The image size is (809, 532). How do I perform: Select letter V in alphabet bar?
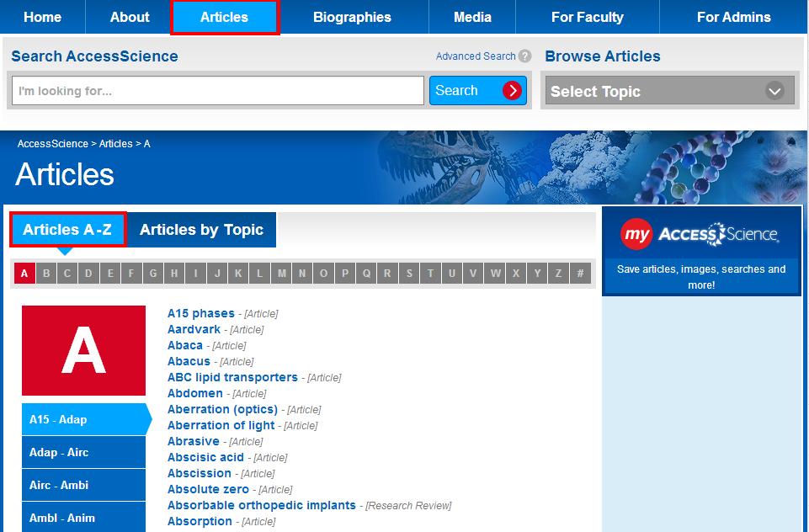tap(473, 273)
